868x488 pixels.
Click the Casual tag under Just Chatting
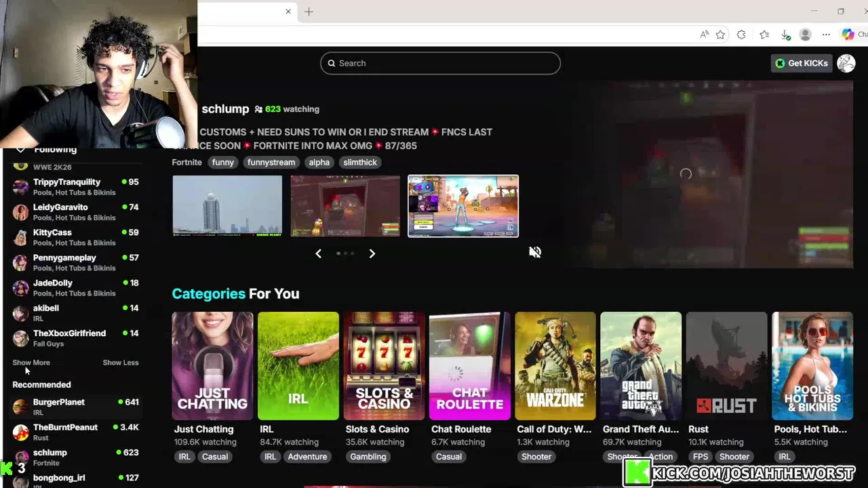pos(215,456)
